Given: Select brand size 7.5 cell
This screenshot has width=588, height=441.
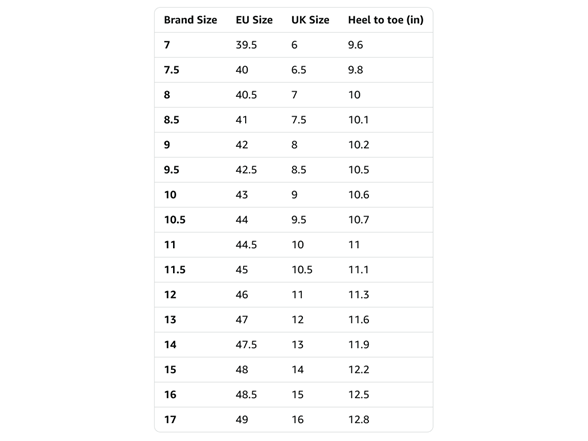Looking at the screenshot, I should pos(171,70).
